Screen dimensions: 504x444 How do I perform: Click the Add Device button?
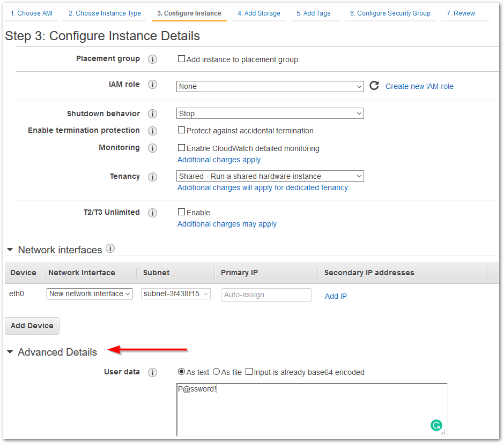[x=32, y=326]
